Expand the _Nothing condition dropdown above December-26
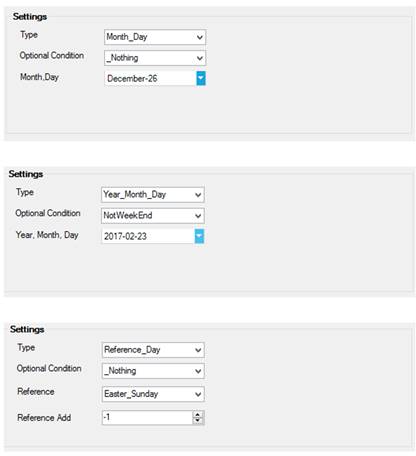This screenshot has width=416, height=456. coord(155,58)
